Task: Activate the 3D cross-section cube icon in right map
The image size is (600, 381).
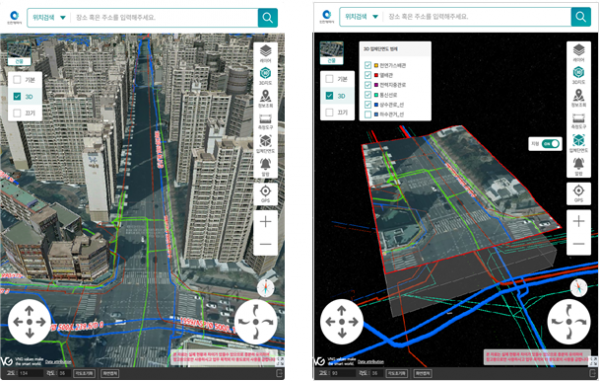Action: 578,143
